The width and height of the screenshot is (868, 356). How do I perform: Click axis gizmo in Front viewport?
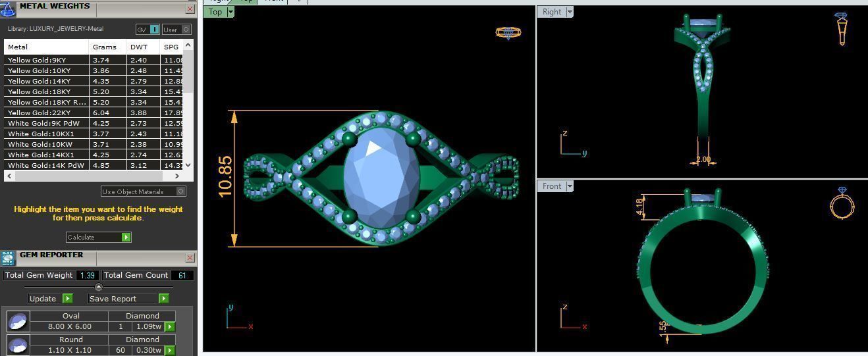pyautogui.click(x=573, y=318)
